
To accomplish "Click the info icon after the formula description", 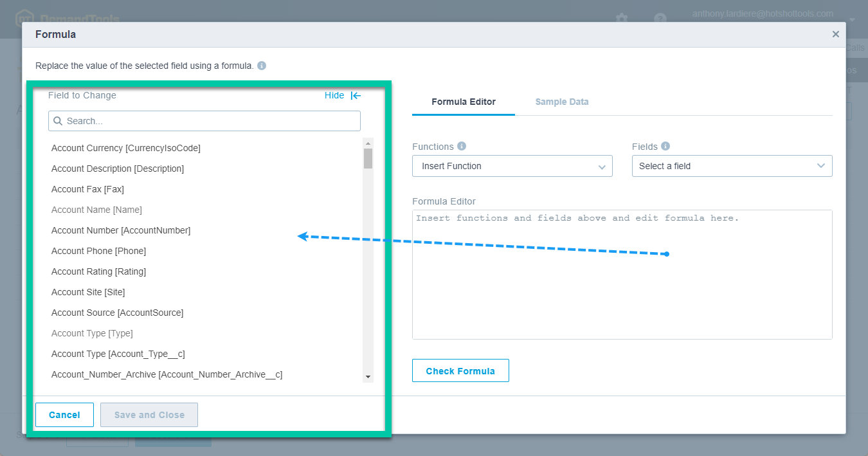I will pyautogui.click(x=261, y=66).
